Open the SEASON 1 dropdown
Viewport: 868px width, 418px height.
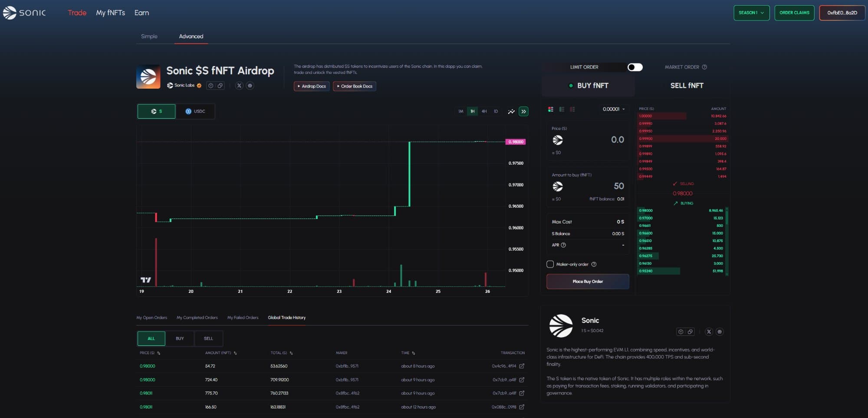pyautogui.click(x=751, y=13)
